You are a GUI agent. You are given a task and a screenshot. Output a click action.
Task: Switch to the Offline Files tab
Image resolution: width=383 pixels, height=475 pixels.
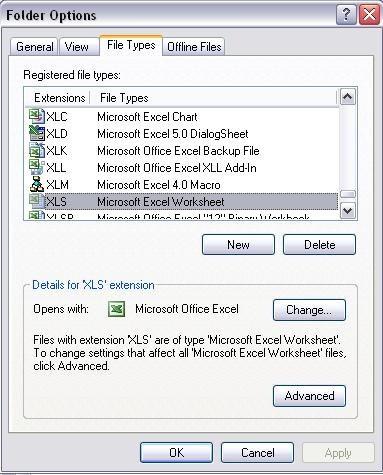(194, 47)
